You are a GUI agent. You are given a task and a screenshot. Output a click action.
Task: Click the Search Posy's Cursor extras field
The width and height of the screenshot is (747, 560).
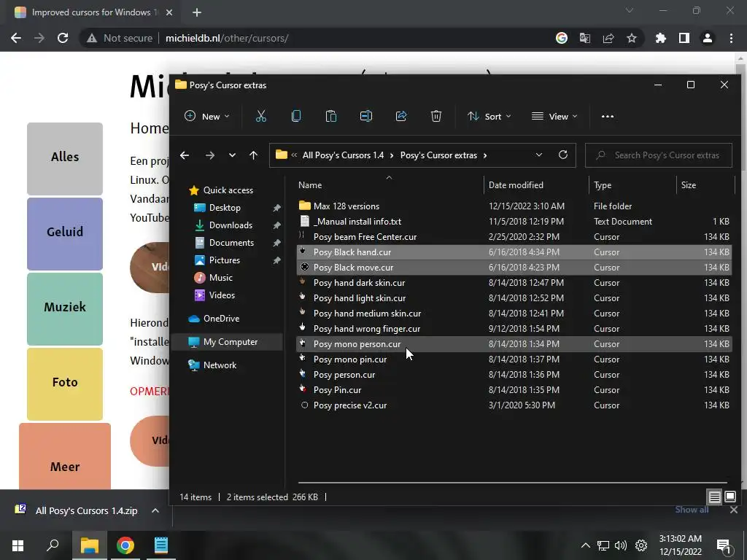point(659,155)
